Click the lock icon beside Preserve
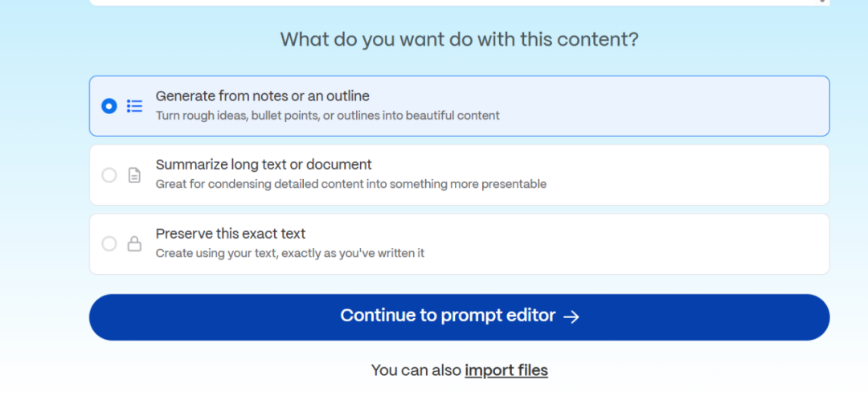Screen dimensions: 868x396 tap(135, 243)
